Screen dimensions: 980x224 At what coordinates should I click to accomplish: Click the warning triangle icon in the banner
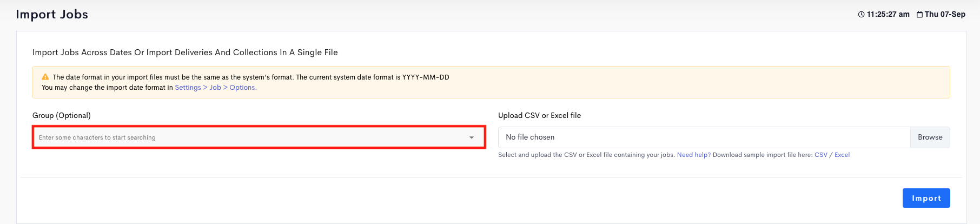[x=45, y=77]
